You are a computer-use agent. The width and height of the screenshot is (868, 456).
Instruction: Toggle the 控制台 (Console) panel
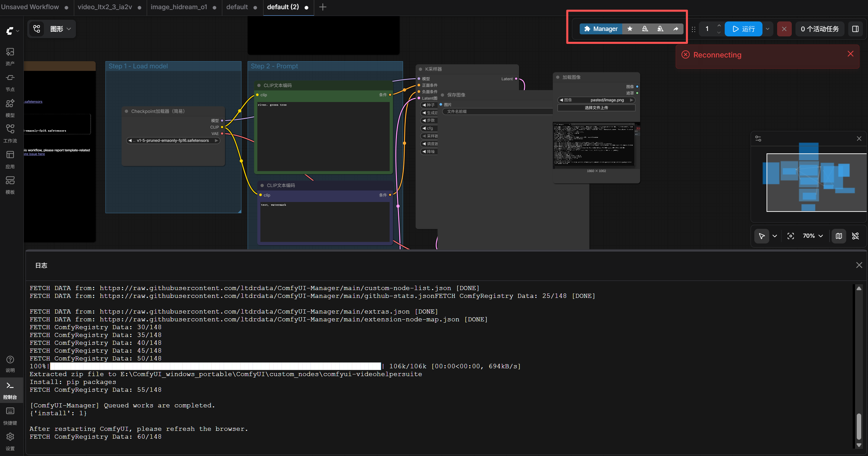pos(10,390)
